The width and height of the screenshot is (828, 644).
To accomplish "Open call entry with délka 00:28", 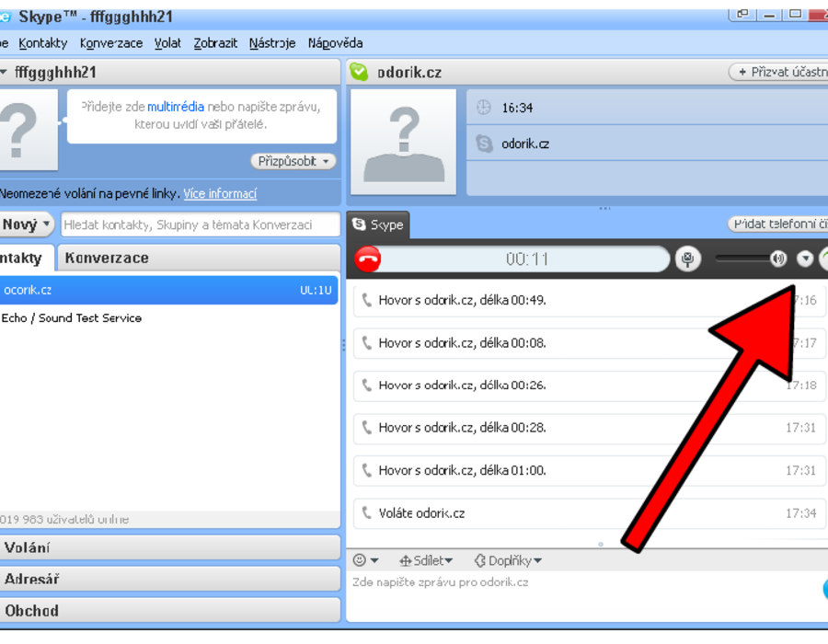I will point(590,428).
